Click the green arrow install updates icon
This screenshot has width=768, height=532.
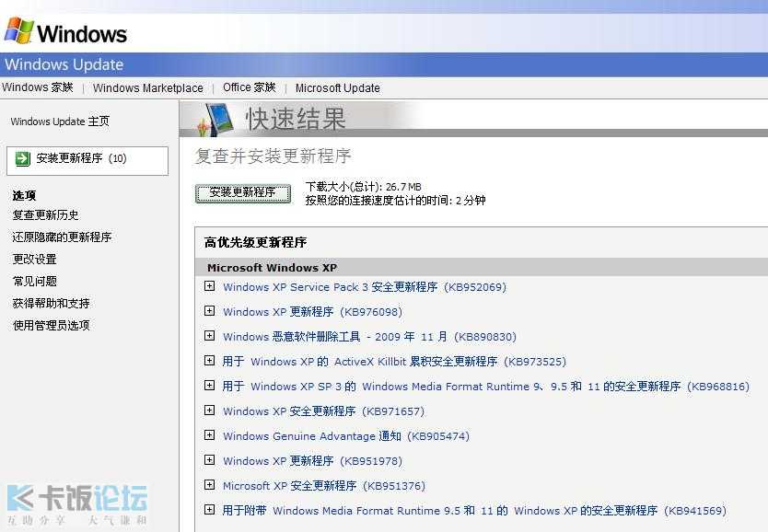click(x=22, y=159)
